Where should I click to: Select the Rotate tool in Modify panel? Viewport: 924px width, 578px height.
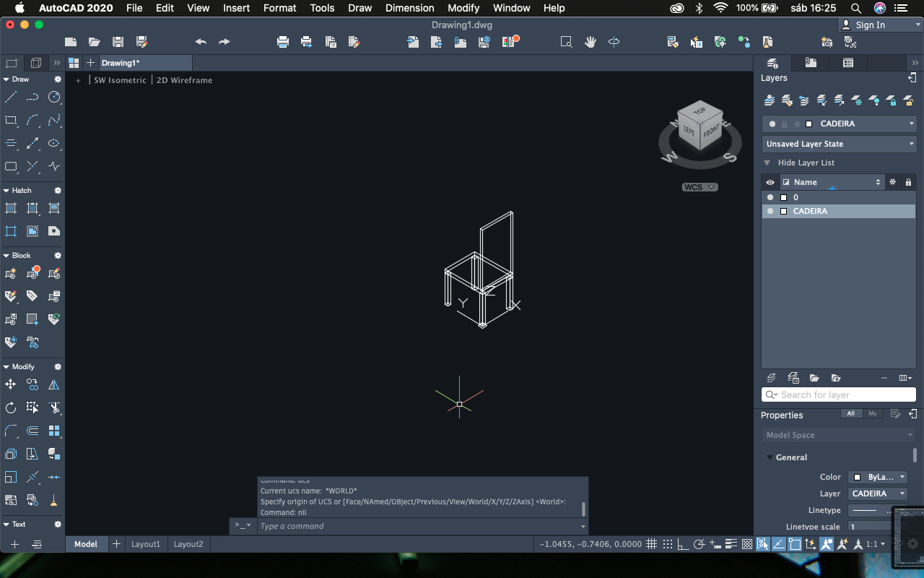point(11,407)
